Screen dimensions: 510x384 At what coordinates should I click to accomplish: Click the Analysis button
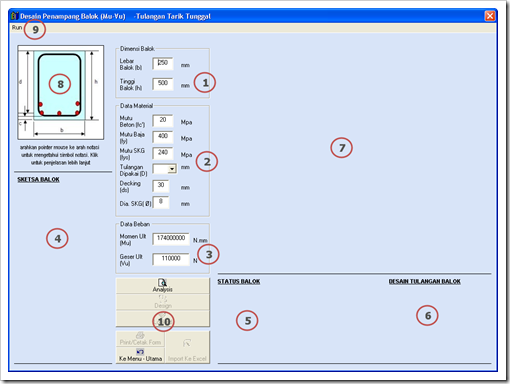click(163, 286)
